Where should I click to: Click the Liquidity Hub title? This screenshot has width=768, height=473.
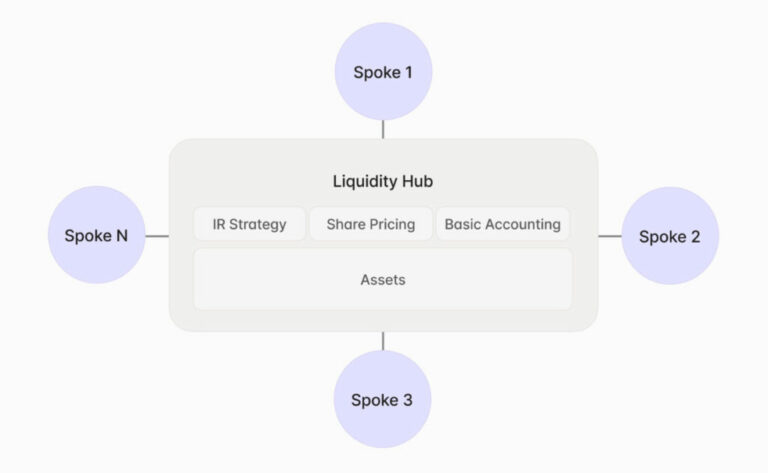click(383, 182)
